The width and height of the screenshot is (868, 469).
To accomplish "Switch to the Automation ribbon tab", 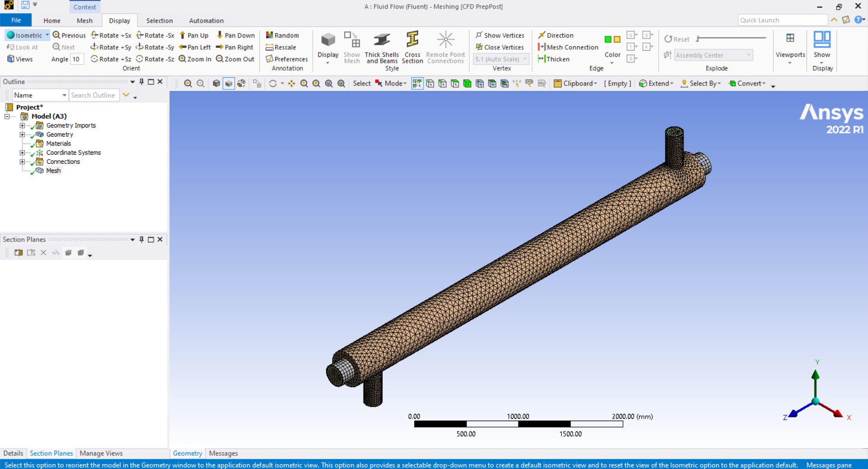I will tap(206, 20).
